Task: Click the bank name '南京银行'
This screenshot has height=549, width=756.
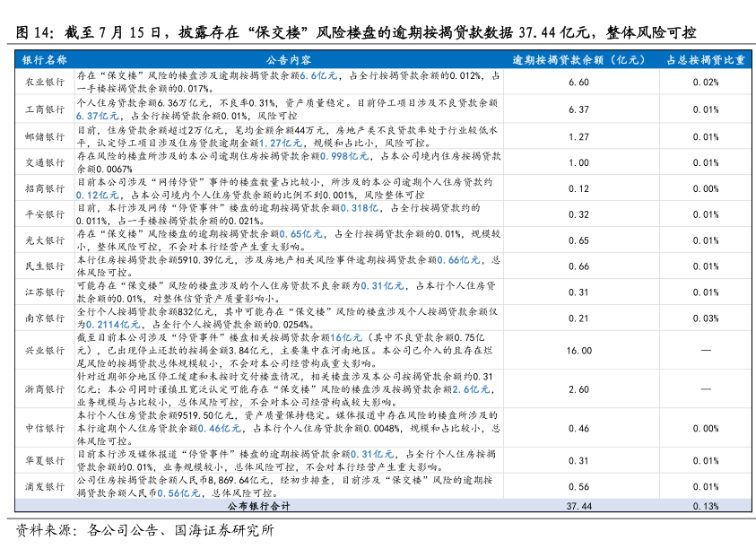Action: [x=45, y=318]
